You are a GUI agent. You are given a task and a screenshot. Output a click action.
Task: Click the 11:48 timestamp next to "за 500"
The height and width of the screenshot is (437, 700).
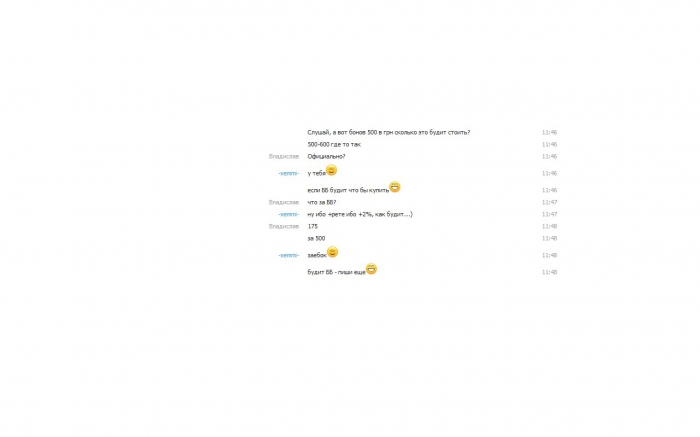(x=549, y=239)
